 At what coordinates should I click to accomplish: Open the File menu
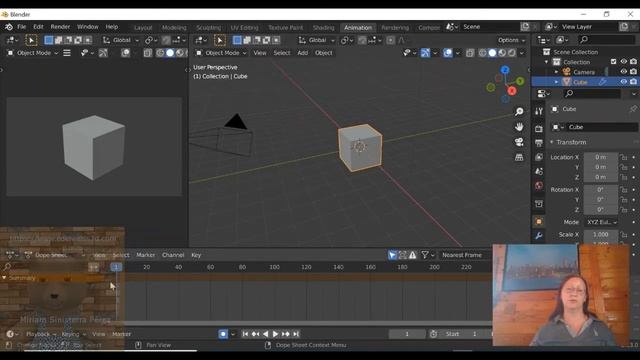click(x=22, y=27)
